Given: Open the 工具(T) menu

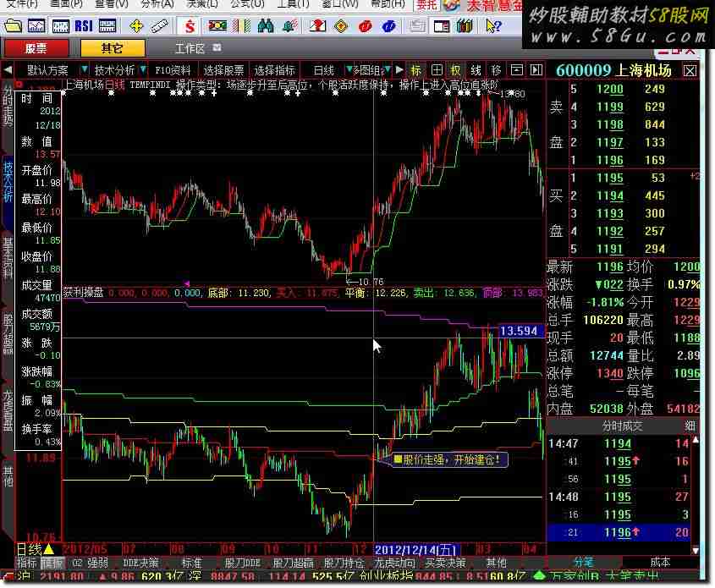Looking at the screenshot, I should 293,4.
